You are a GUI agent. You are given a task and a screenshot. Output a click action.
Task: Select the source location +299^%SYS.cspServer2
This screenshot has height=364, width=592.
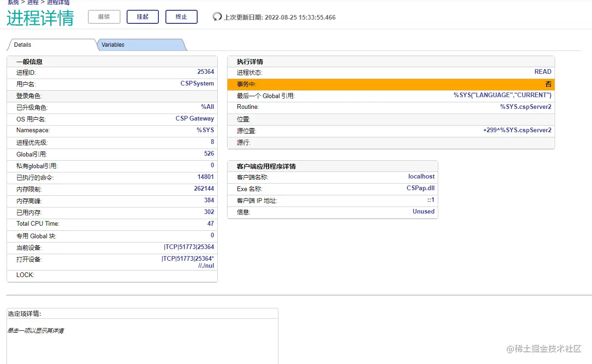pyautogui.click(x=517, y=130)
